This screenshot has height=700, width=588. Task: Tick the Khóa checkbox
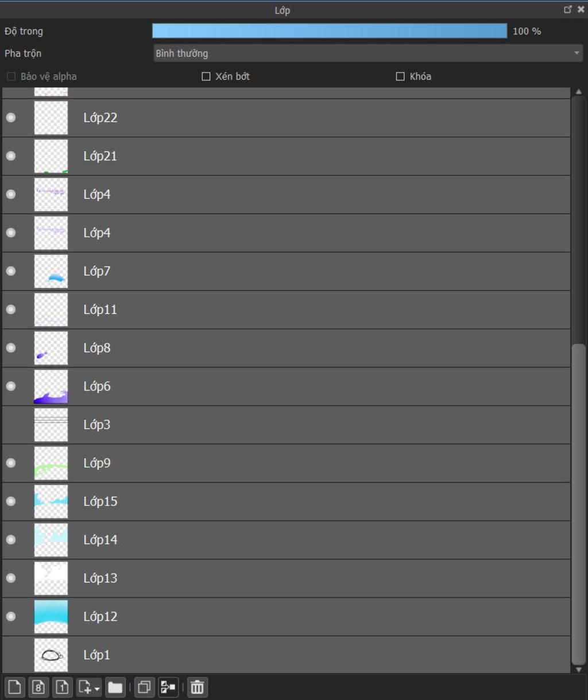pyautogui.click(x=400, y=76)
